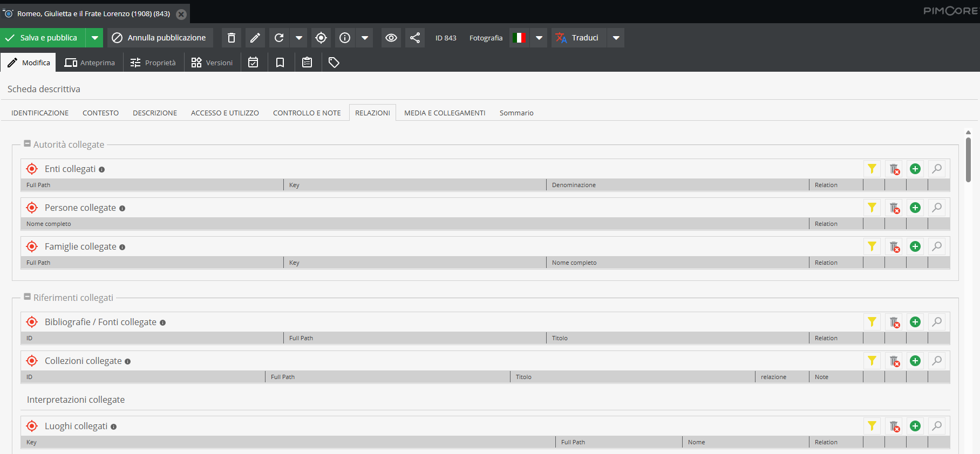Show object in tree with target icon
The height and width of the screenshot is (454, 980).
click(321, 38)
